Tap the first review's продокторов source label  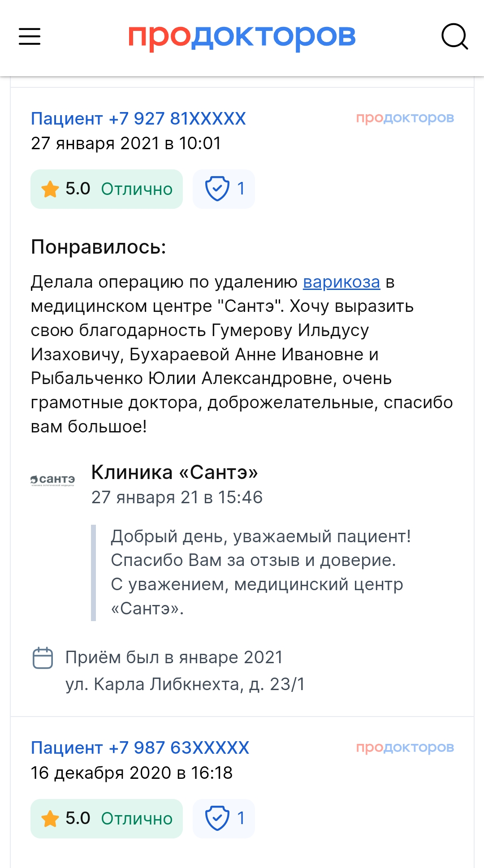coord(405,118)
